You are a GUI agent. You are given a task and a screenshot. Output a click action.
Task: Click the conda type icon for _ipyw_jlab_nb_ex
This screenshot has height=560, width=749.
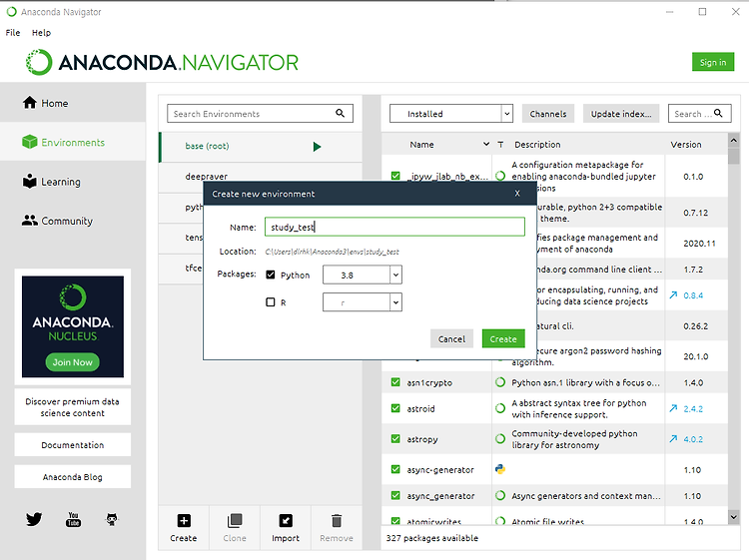point(500,176)
